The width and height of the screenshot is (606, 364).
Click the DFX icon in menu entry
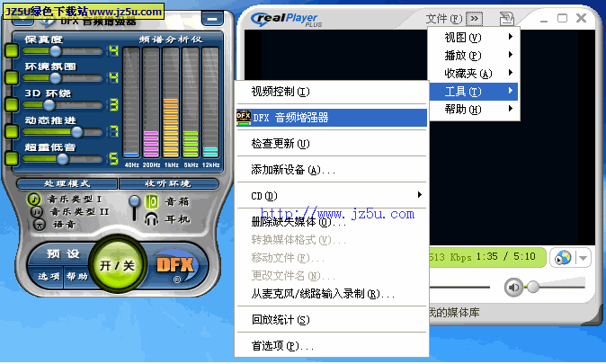pyautogui.click(x=244, y=118)
